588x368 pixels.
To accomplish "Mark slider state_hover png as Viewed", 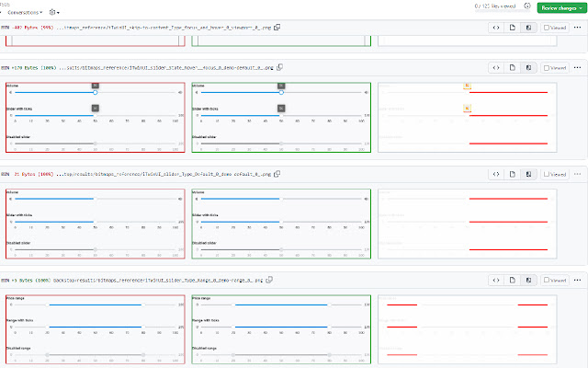I will (x=555, y=67).
